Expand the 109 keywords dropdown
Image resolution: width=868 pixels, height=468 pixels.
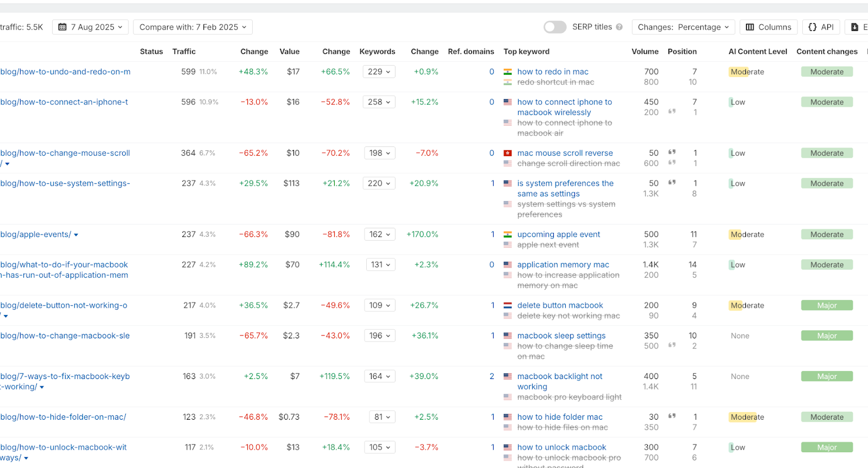380,305
